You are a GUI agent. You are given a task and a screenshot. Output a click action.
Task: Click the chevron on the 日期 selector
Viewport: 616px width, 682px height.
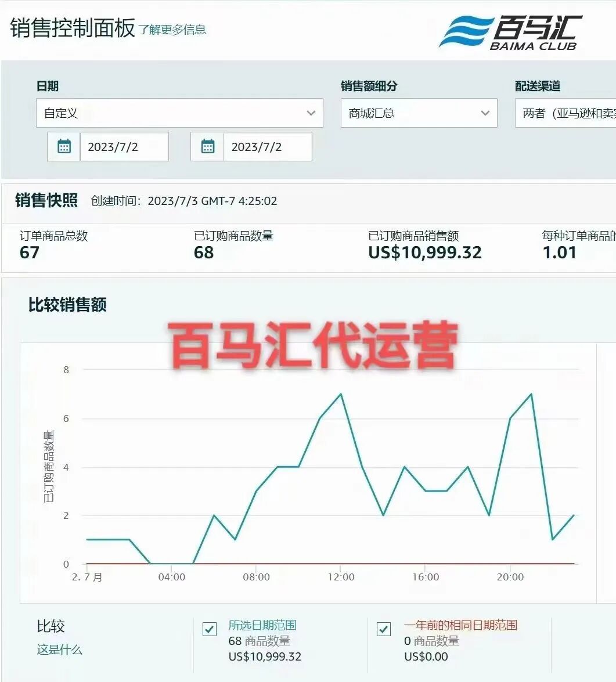(310, 113)
